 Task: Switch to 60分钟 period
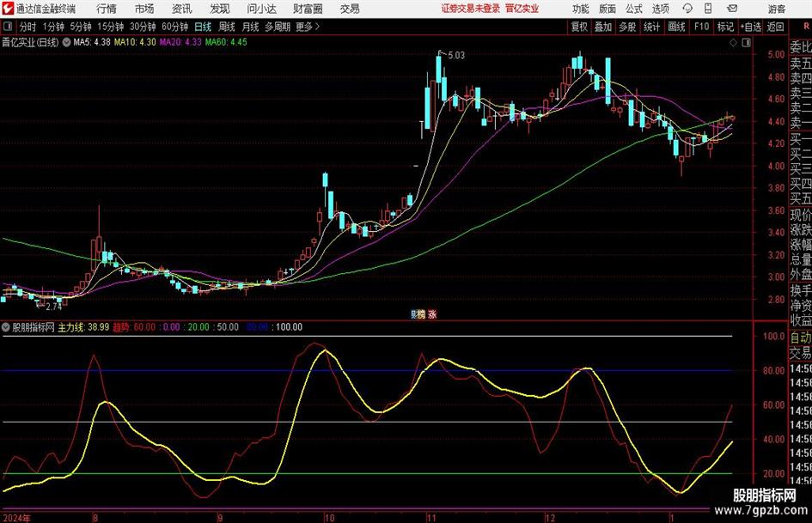[x=175, y=27]
